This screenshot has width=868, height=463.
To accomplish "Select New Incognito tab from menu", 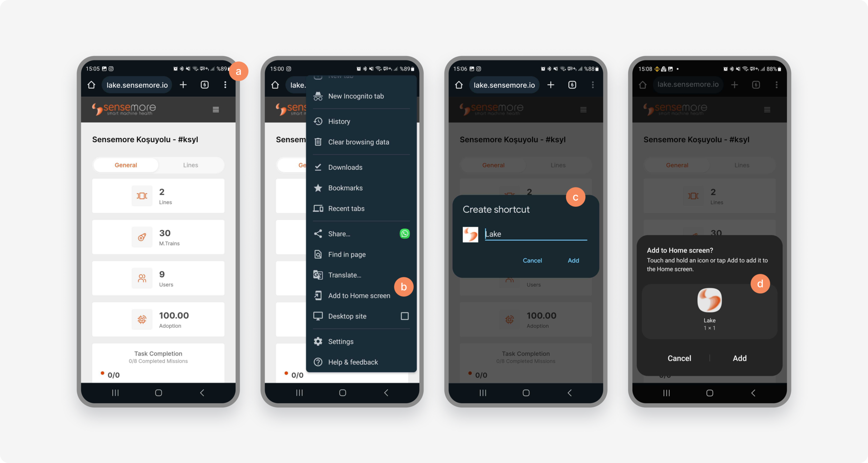I will point(355,96).
